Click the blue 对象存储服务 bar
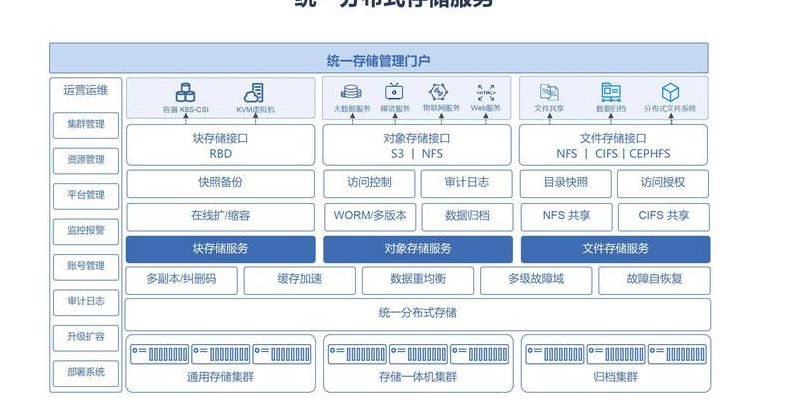Viewport: 789px width, 400px height. coord(418,249)
